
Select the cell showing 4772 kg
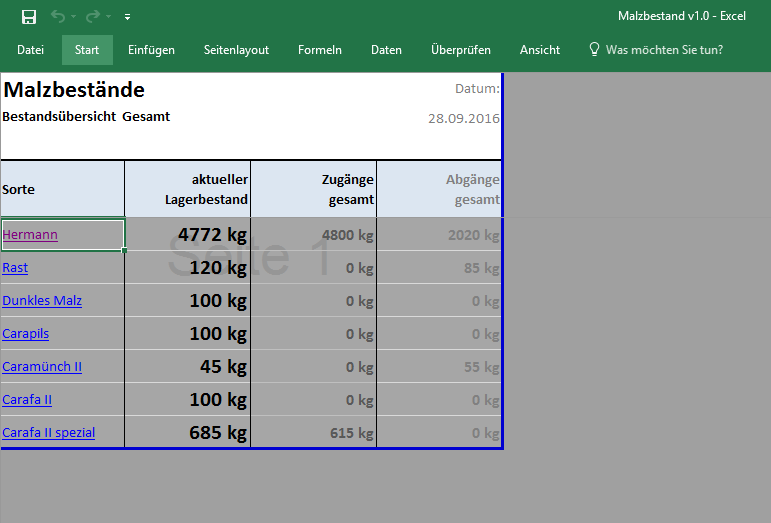tap(188, 235)
